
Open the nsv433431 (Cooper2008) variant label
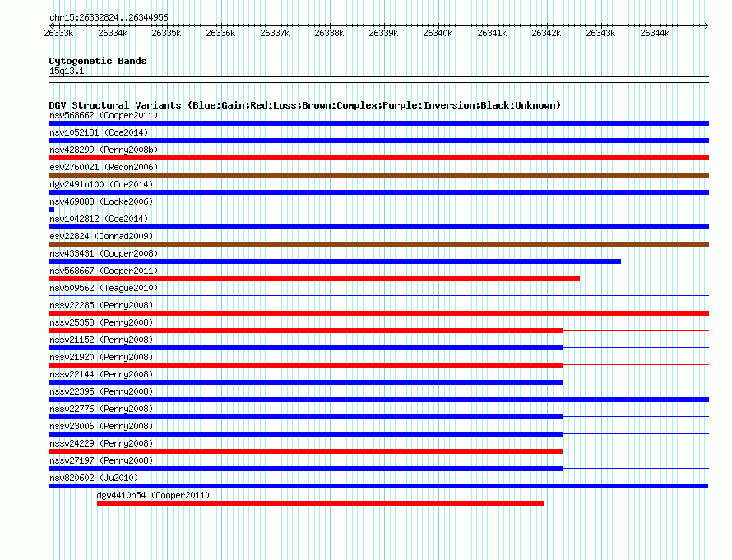click(x=104, y=253)
